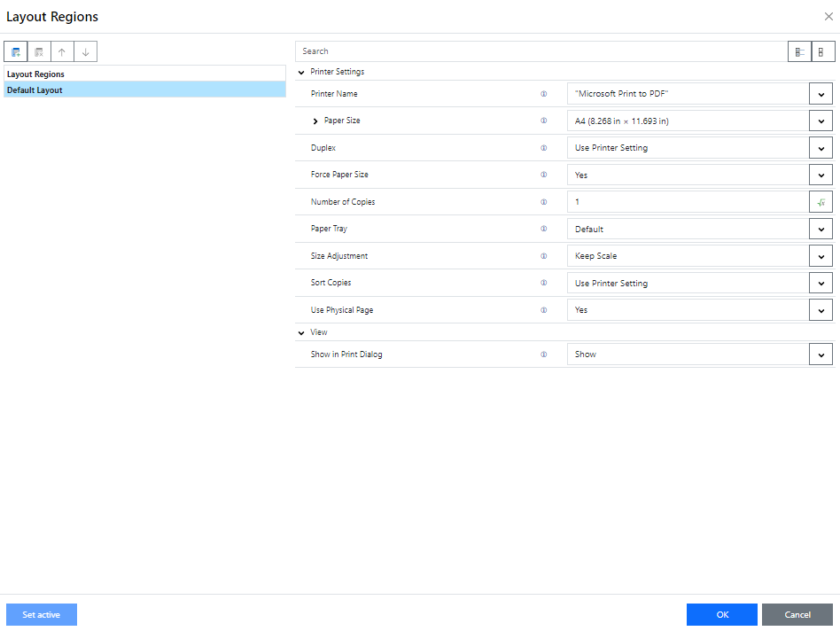Select Default Layout in the list
Screen dimensions: 840x631
tap(142, 90)
